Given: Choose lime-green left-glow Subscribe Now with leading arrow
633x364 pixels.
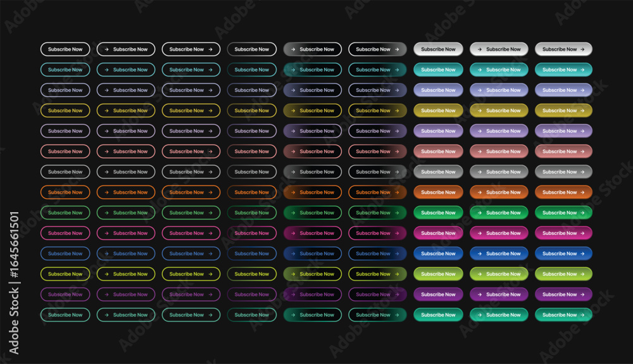Looking at the screenshot, I should (313, 274).
